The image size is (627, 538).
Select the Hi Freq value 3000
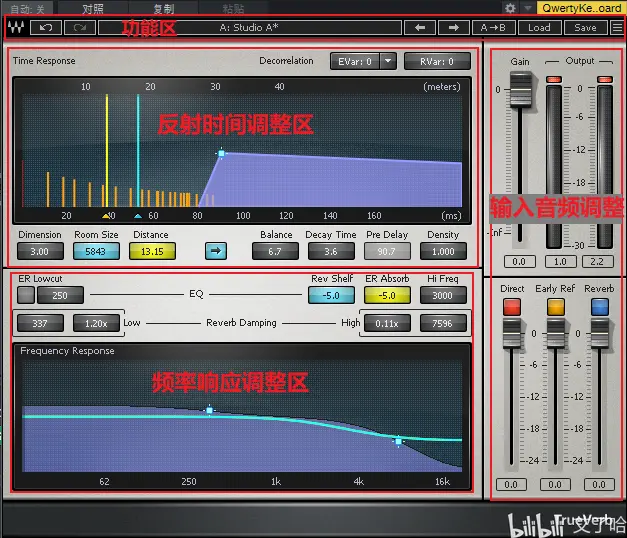[x=443, y=295]
